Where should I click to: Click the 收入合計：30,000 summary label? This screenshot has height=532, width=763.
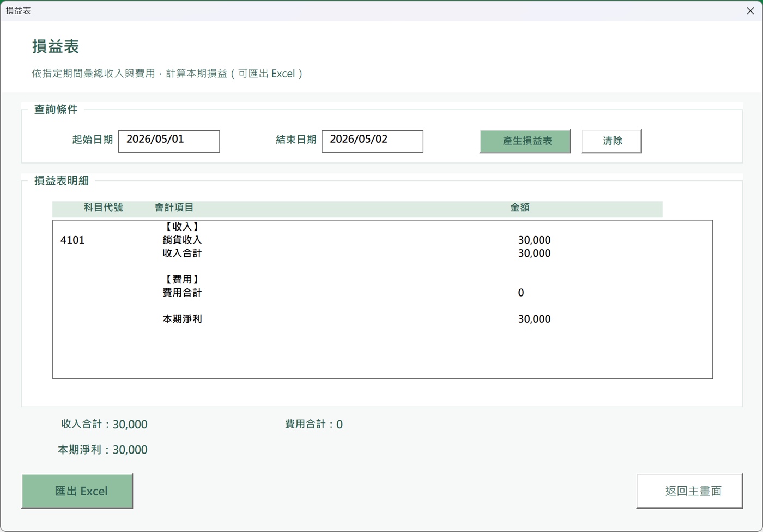(x=104, y=424)
